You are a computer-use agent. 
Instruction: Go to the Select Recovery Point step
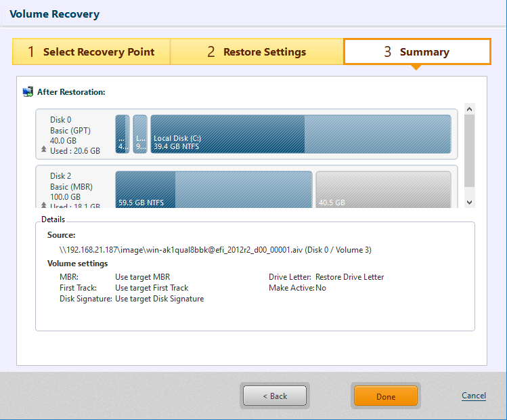point(91,52)
